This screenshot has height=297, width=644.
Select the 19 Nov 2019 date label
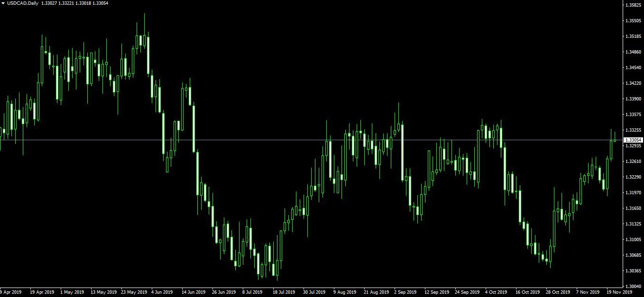click(x=620, y=292)
